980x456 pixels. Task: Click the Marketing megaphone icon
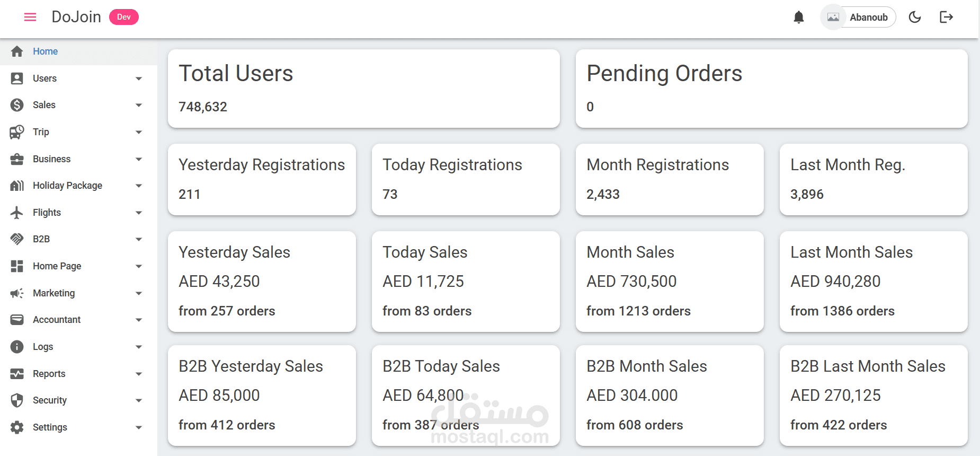tap(17, 293)
